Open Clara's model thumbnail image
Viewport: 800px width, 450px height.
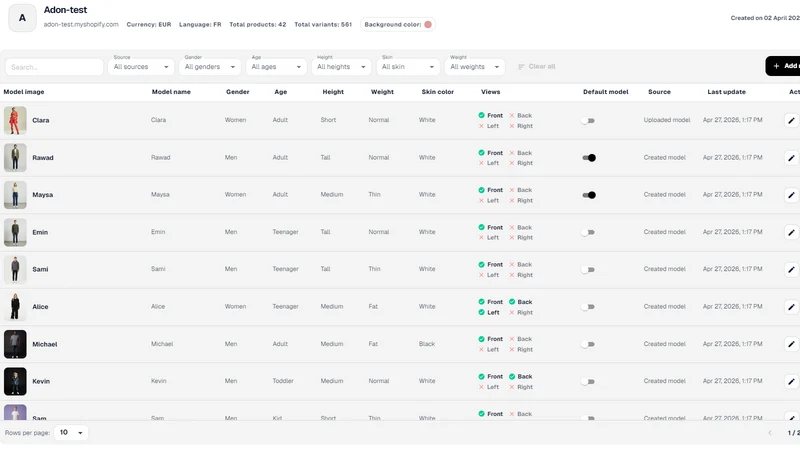click(x=15, y=120)
